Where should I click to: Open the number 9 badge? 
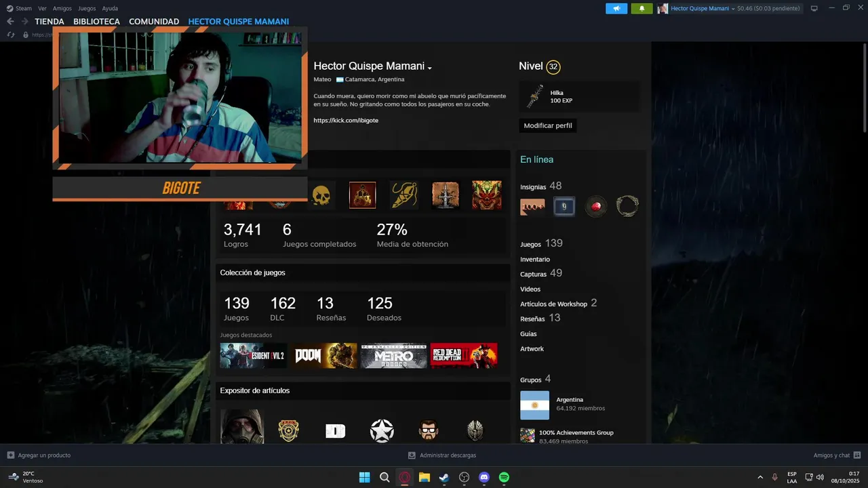tap(564, 207)
